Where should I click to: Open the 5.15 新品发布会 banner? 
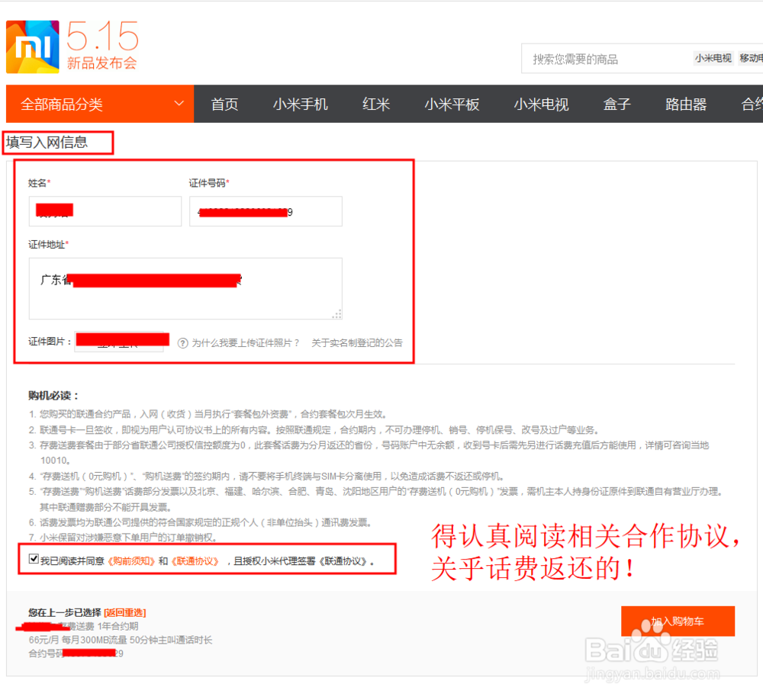click(102, 46)
